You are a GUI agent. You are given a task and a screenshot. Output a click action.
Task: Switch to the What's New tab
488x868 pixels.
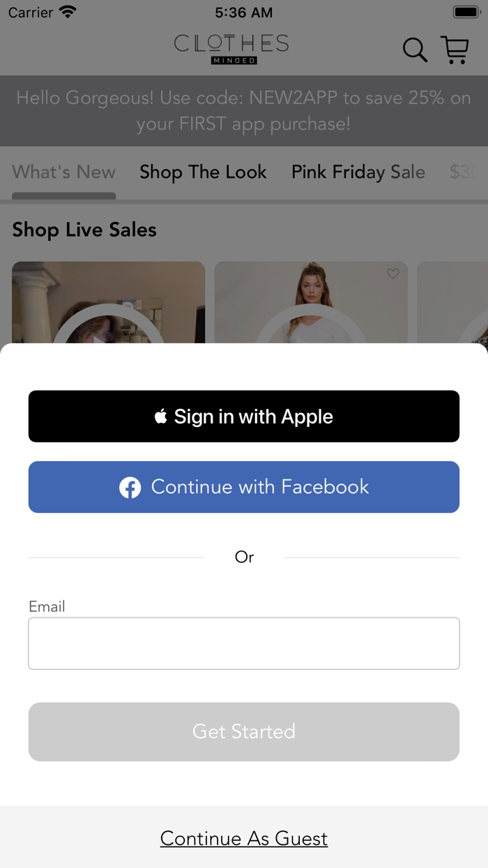64,172
